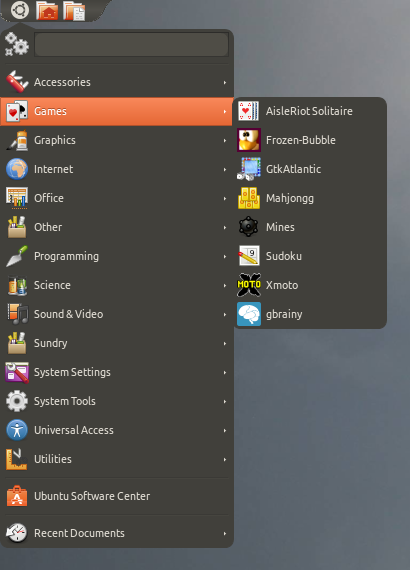Click the Sudoku pencil icon
410x570 pixels.
[249, 256]
